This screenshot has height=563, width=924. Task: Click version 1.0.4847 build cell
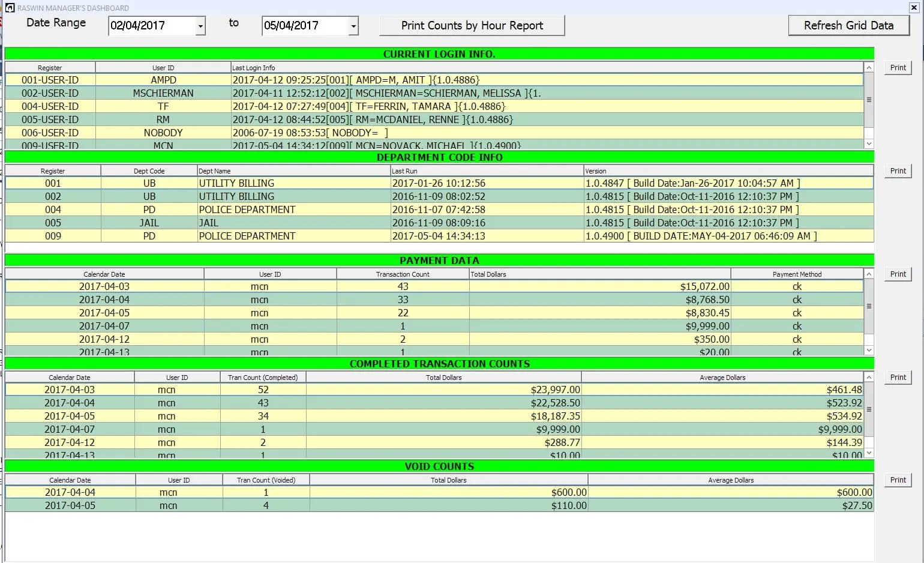click(728, 183)
